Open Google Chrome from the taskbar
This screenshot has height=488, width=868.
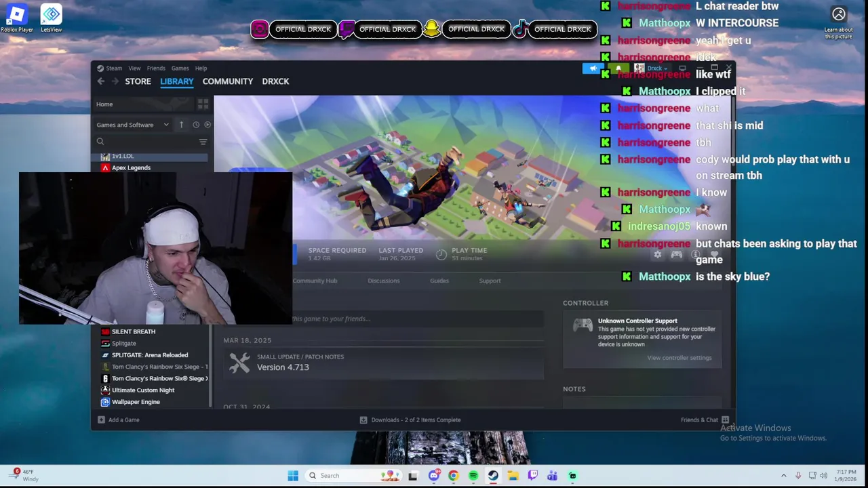pos(454,476)
